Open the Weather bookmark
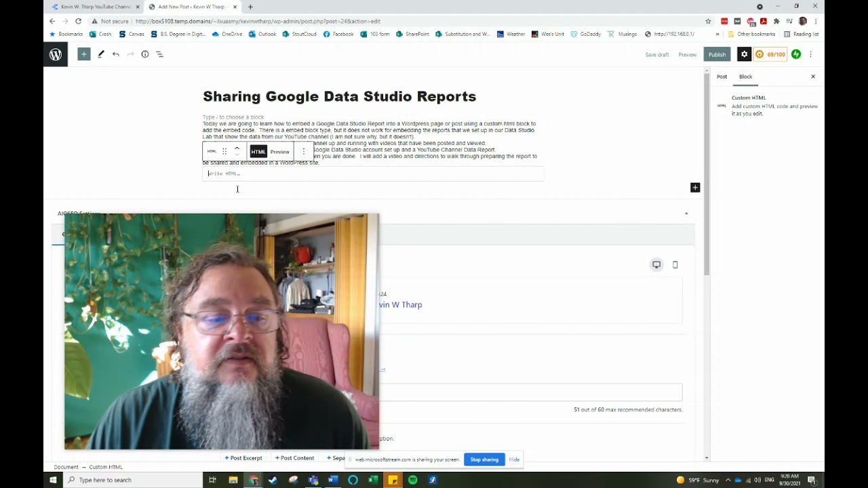The height and width of the screenshot is (488, 868). (511, 34)
